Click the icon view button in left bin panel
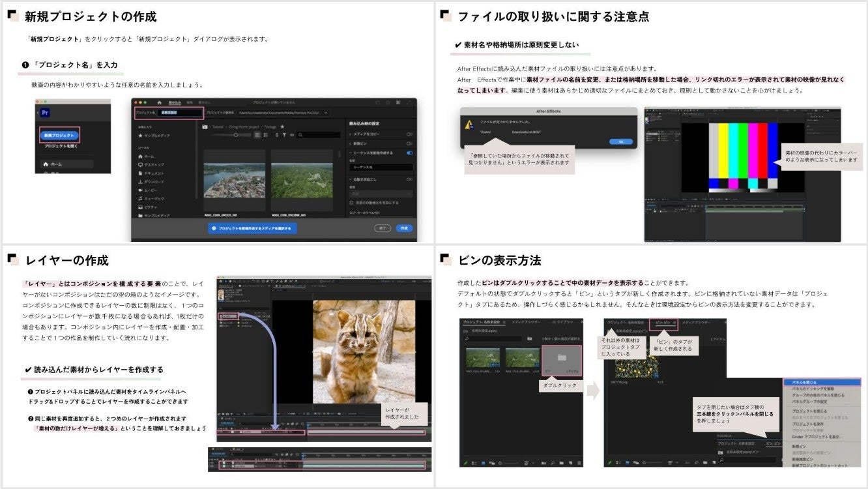868x489 pixels. coord(482,462)
